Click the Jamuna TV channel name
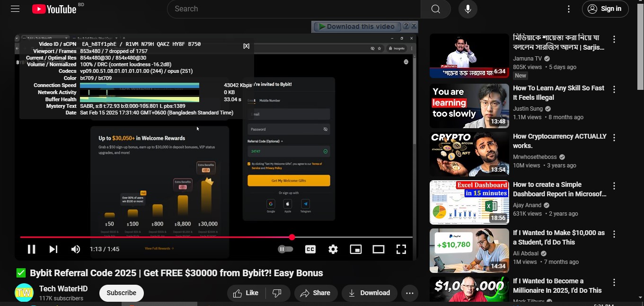The width and height of the screenshot is (644, 306). pos(527,59)
